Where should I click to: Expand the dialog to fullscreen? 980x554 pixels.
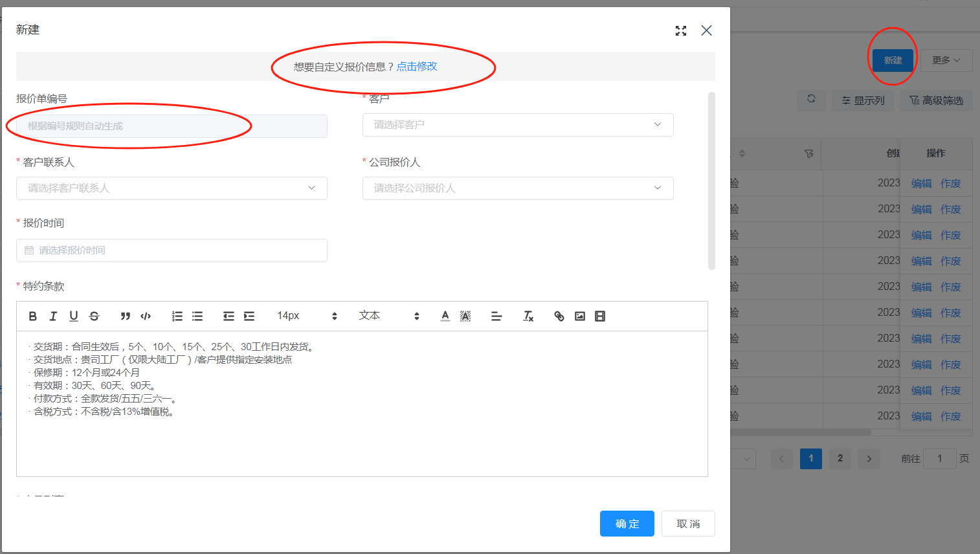coord(681,30)
